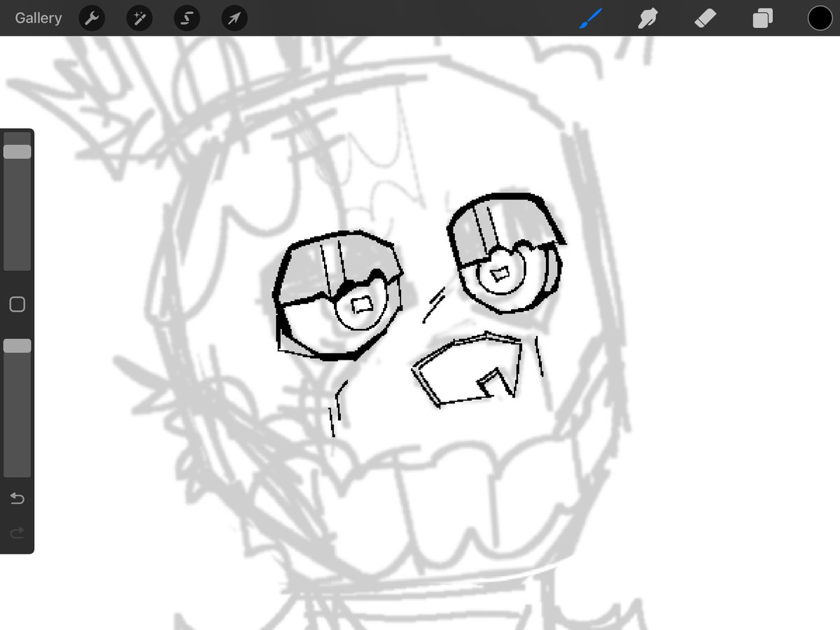Return to the Gallery
The width and height of the screenshot is (840, 630).
(38, 18)
